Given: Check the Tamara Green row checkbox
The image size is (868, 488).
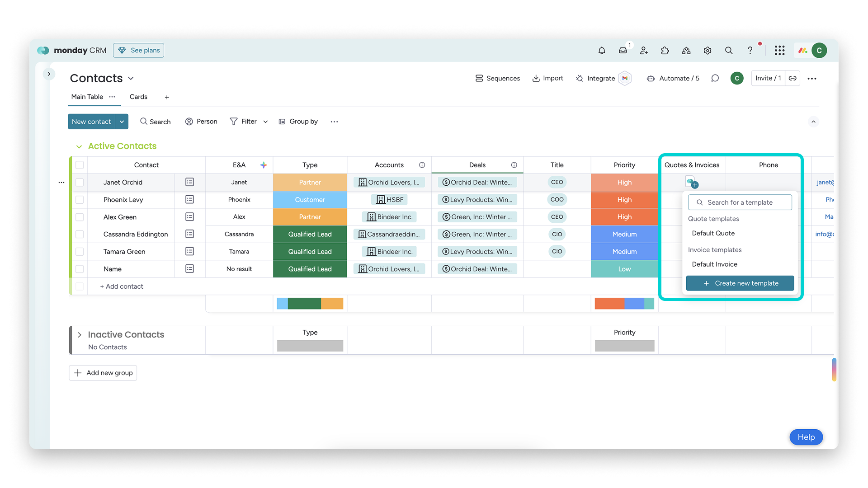Looking at the screenshot, I should (x=80, y=251).
